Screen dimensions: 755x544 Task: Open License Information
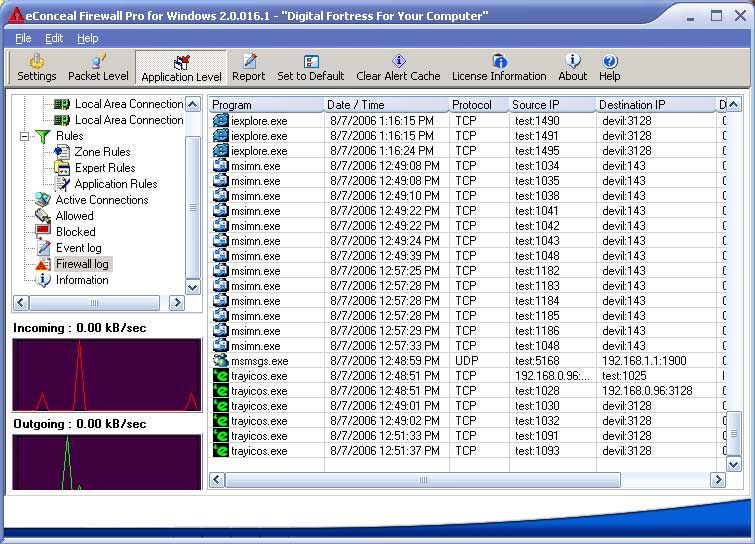499,68
